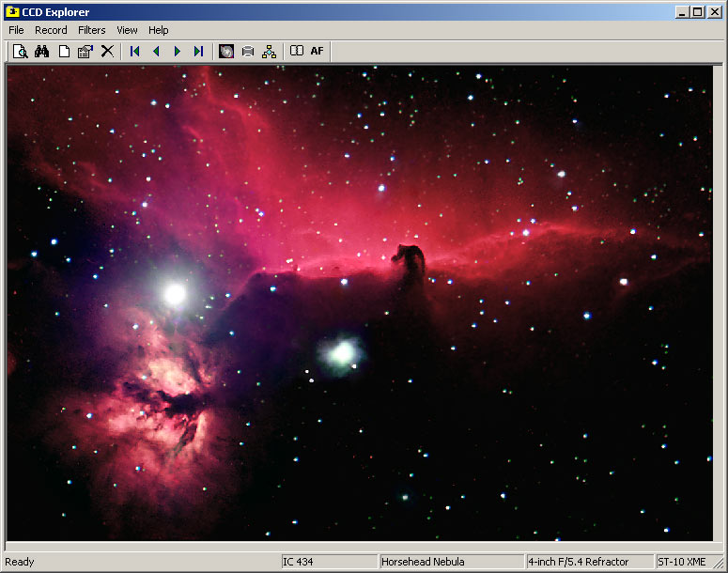Open record properties icon in toolbar

(85, 51)
